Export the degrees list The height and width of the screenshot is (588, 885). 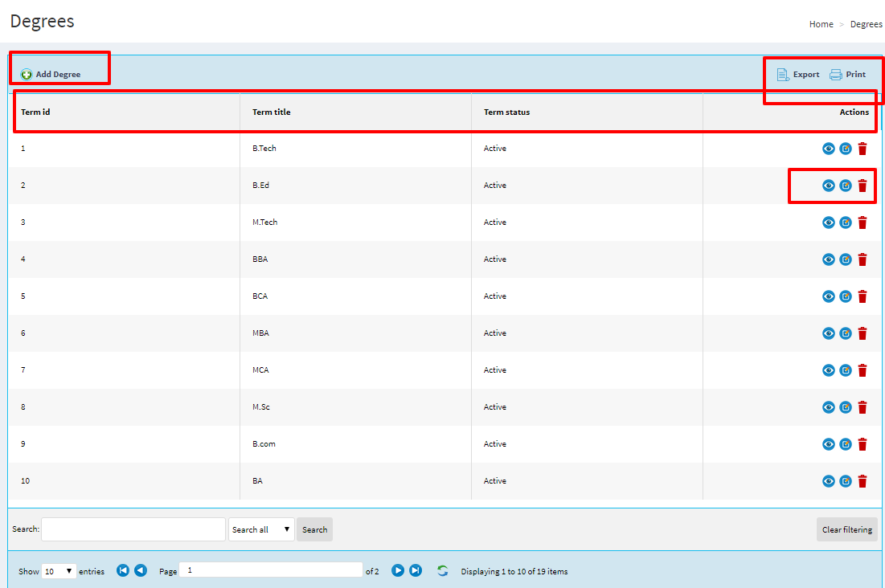click(x=798, y=75)
